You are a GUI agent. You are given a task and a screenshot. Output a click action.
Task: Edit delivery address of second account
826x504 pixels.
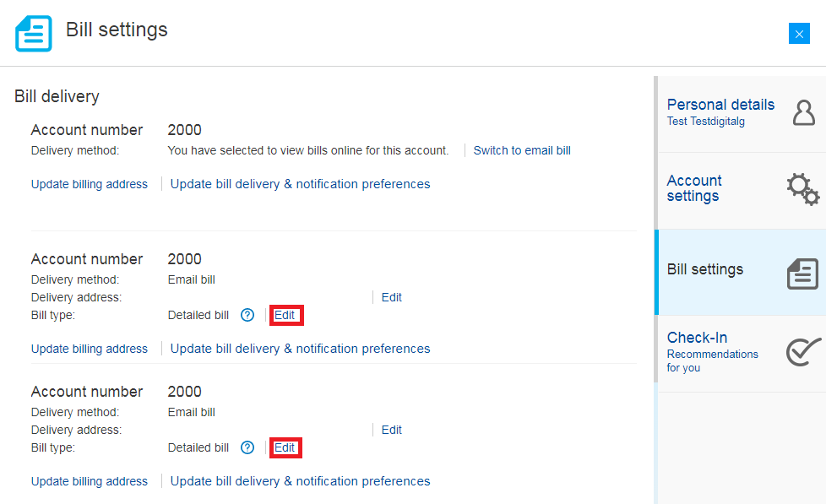tap(391, 297)
